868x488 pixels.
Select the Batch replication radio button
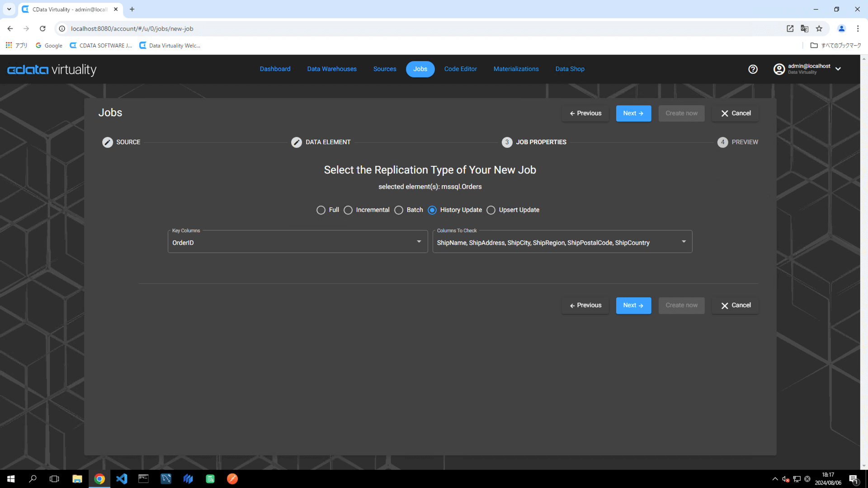pos(399,210)
